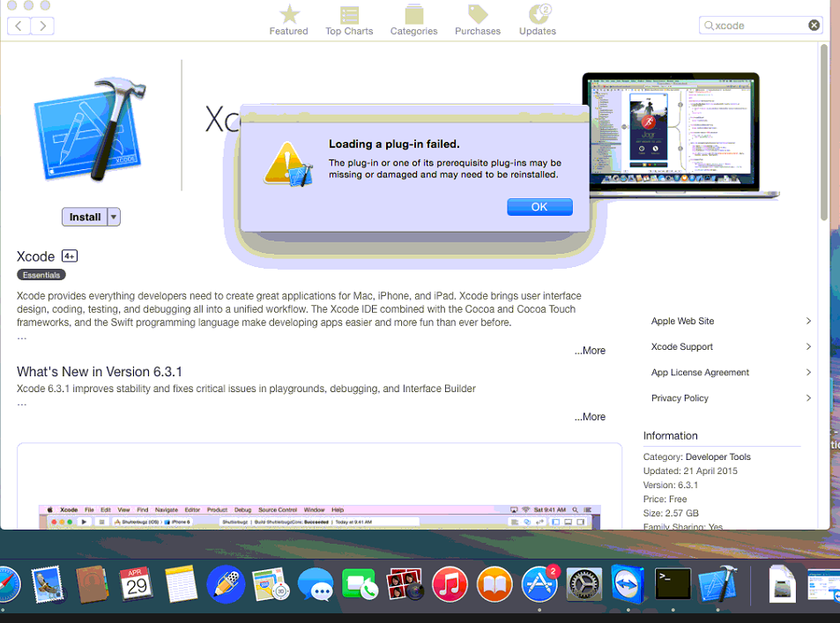Open the Top Charts tab
This screenshot has height=623, width=840.
click(349, 20)
